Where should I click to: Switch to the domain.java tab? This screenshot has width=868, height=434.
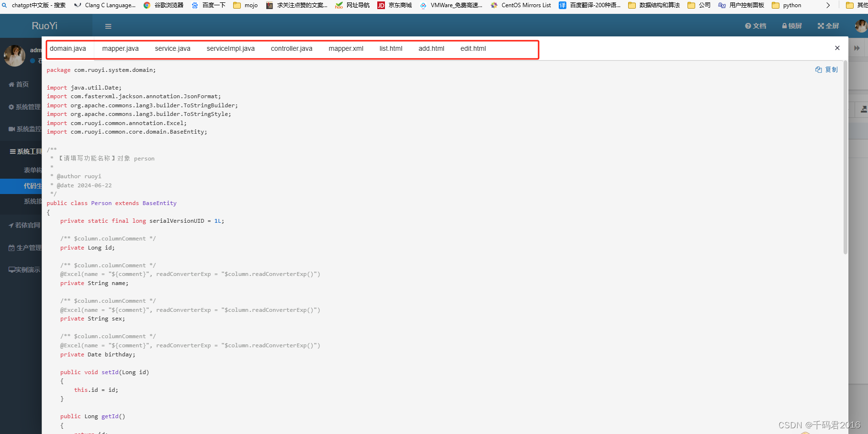(68, 48)
